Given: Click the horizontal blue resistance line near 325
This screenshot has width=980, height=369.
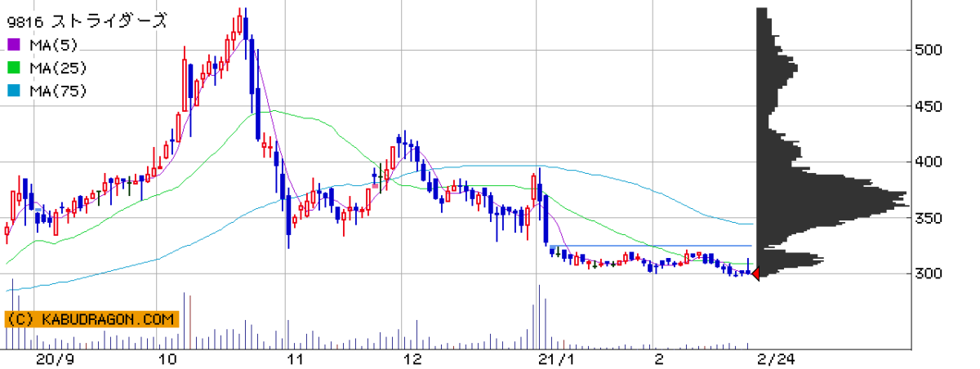Looking at the screenshot, I should (x=652, y=246).
